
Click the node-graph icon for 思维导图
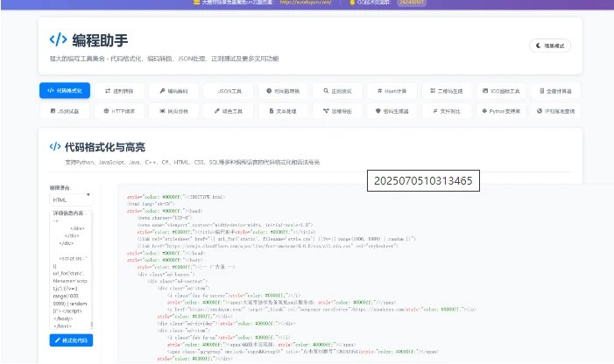point(326,111)
